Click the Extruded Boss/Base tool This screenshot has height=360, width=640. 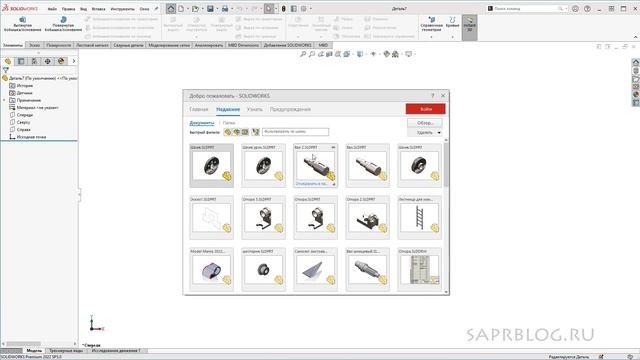[22, 24]
